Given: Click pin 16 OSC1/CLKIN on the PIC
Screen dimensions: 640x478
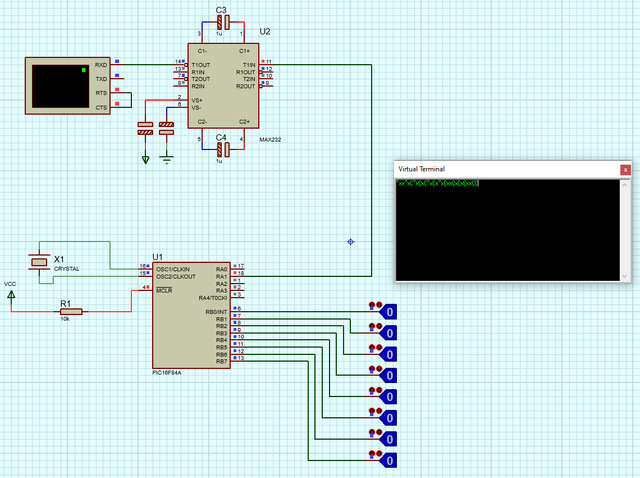Looking at the screenshot, I should point(145,269).
